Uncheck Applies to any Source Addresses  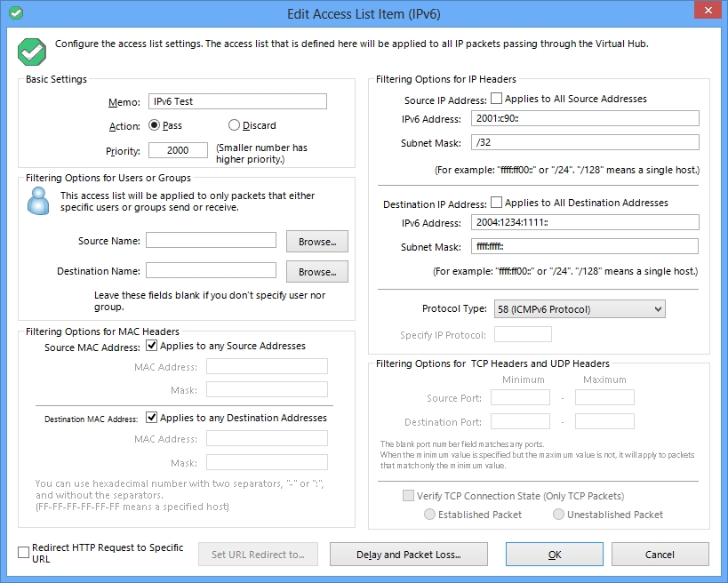[x=151, y=346]
